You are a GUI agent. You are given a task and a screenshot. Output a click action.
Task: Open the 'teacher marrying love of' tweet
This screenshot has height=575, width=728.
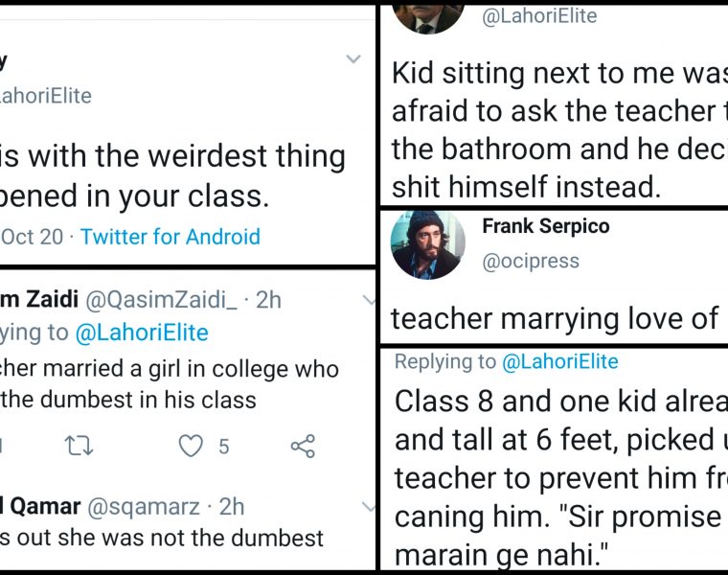pyautogui.click(x=556, y=318)
